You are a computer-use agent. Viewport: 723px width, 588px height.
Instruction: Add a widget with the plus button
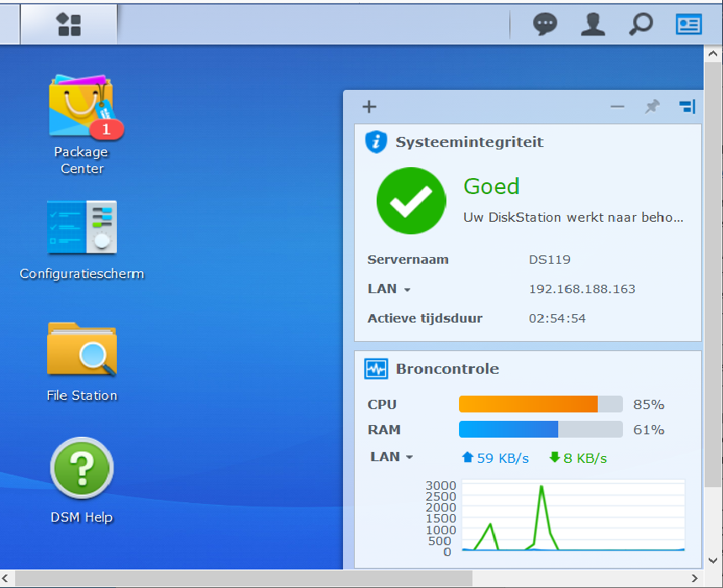(x=369, y=107)
